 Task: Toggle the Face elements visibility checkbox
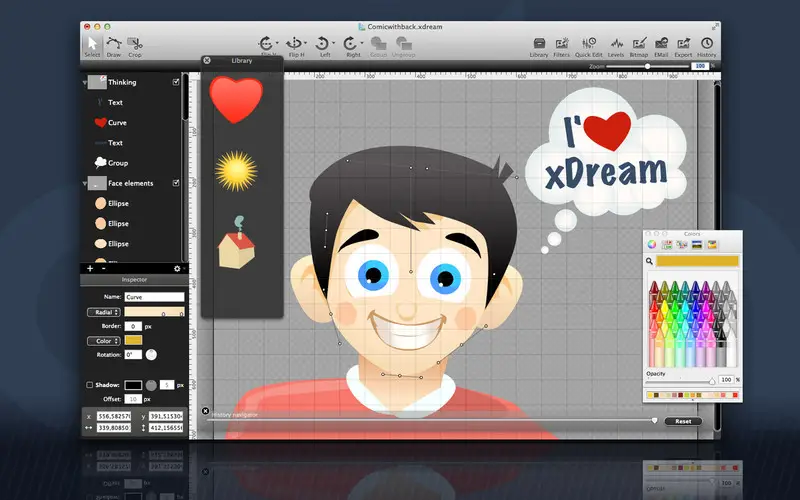(x=176, y=183)
